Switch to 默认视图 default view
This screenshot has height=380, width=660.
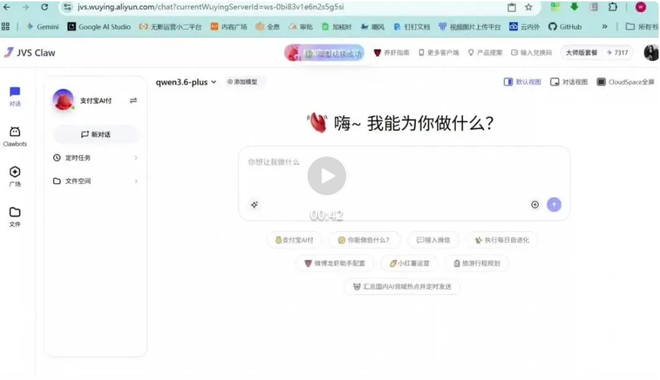click(522, 82)
